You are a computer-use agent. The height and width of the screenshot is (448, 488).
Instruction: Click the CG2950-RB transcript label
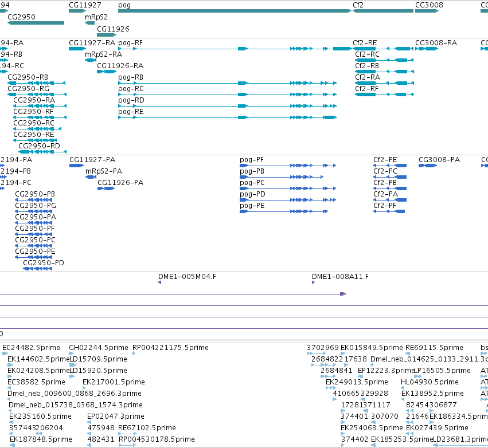(x=28, y=77)
